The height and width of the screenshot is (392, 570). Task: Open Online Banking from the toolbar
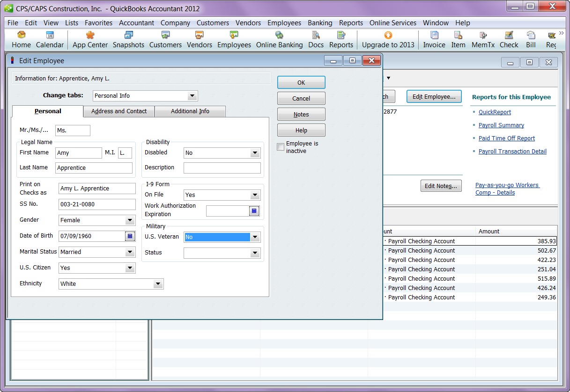pyautogui.click(x=279, y=39)
